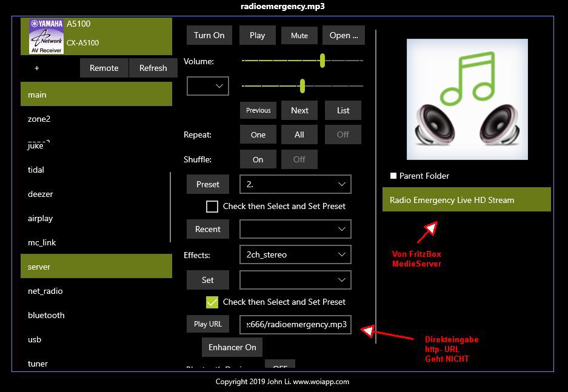
Task: Open the small dropdown below Volume label
Action: [x=207, y=86]
